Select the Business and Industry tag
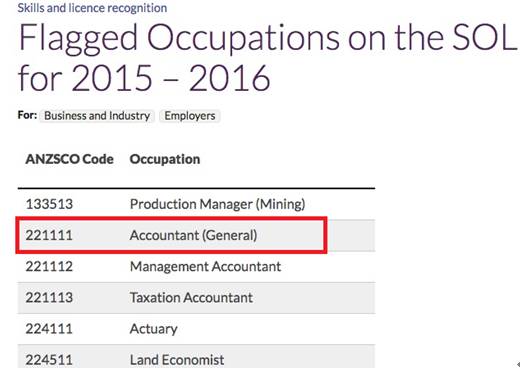This screenshot has width=520, height=368. [x=97, y=116]
